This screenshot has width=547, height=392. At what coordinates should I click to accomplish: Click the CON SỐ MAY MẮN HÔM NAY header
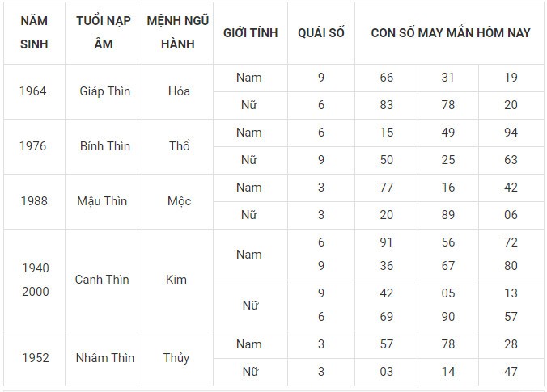click(x=450, y=32)
